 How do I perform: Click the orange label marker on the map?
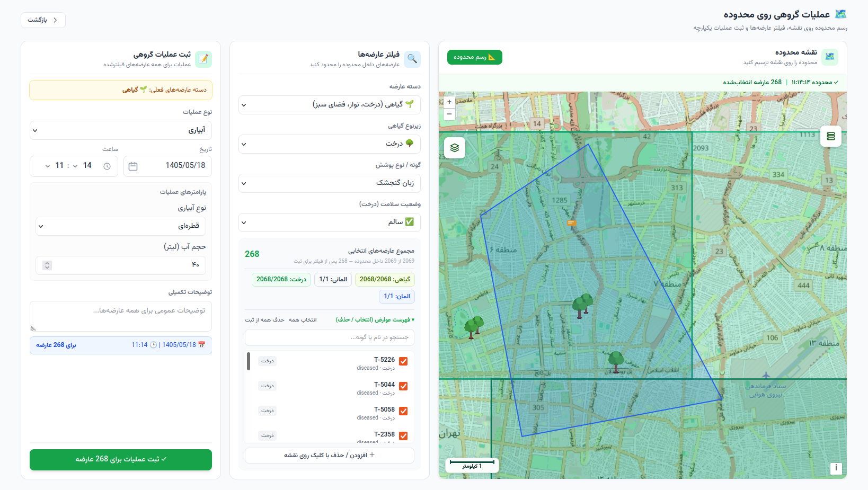pos(571,223)
